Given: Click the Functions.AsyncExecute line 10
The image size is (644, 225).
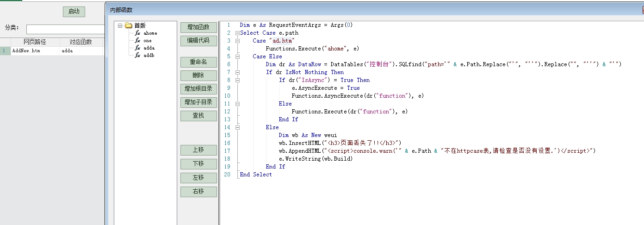Looking at the screenshot, I should tap(358, 96).
